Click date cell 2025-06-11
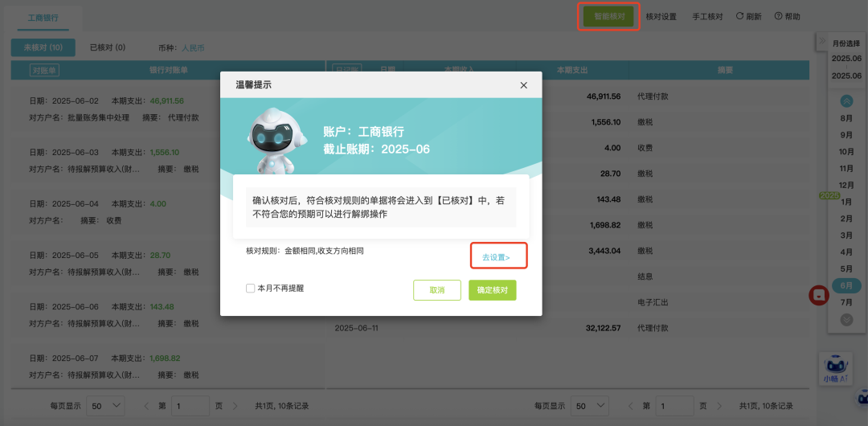868x426 pixels. click(357, 328)
